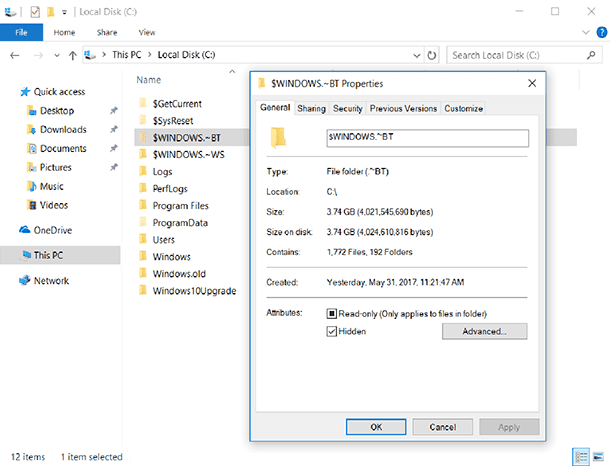Screen dimensions: 610x466
Task: Click the Properties quick access toolbar icon
Action: pos(35,12)
